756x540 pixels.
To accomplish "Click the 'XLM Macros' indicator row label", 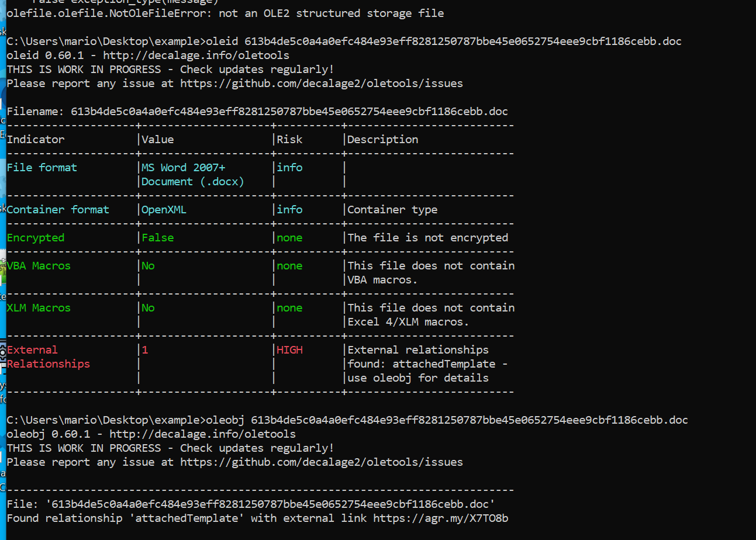I will coord(39,308).
